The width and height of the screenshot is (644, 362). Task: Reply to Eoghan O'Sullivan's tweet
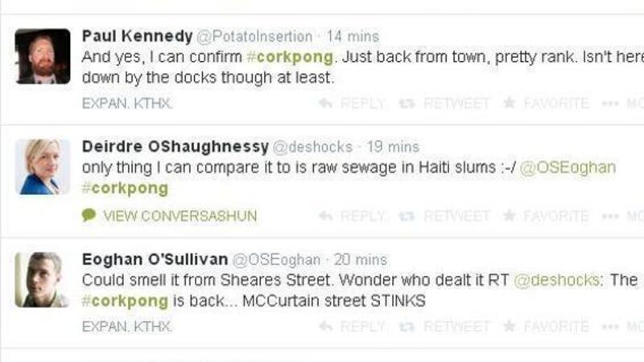click(352, 327)
